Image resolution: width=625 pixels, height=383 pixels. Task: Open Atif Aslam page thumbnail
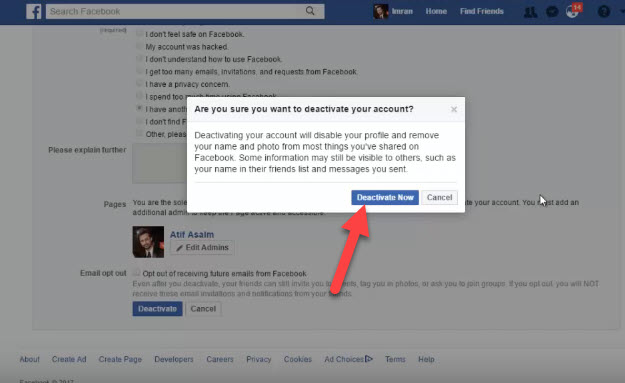click(x=148, y=242)
